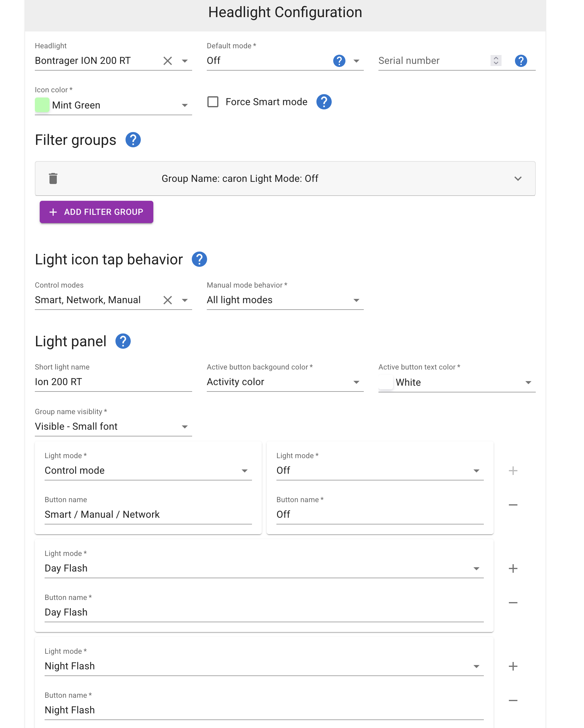This screenshot has height=728, width=584.
Task: Open the Group name visibility dropdown
Action: tap(184, 426)
